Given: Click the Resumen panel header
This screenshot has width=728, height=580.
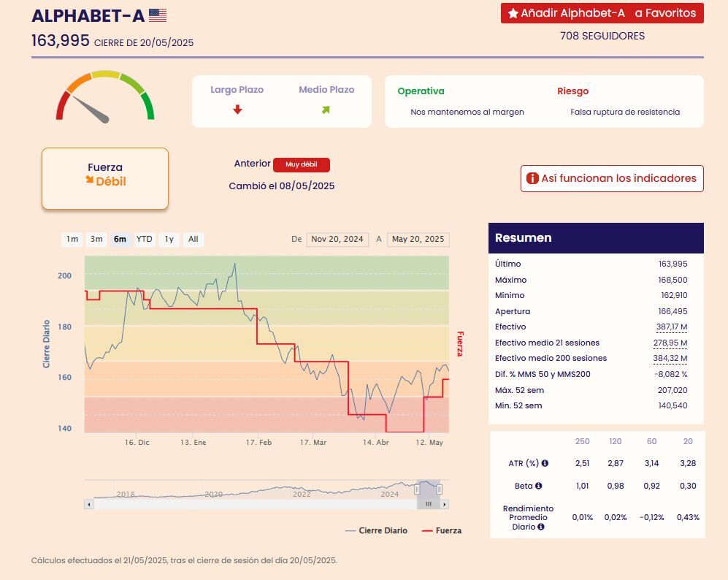Looking at the screenshot, I should [x=596, y=237].
